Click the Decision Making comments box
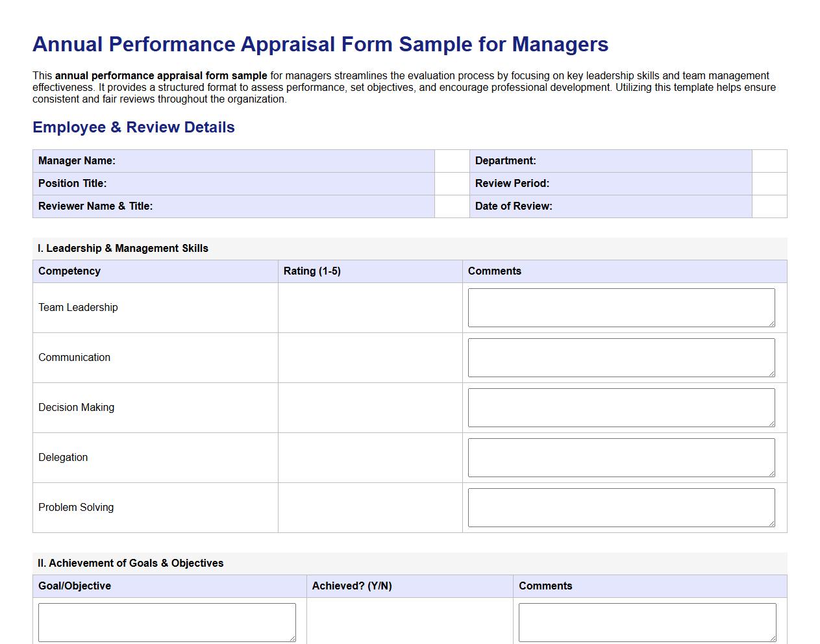820x644 pixels. pos(621,407)
